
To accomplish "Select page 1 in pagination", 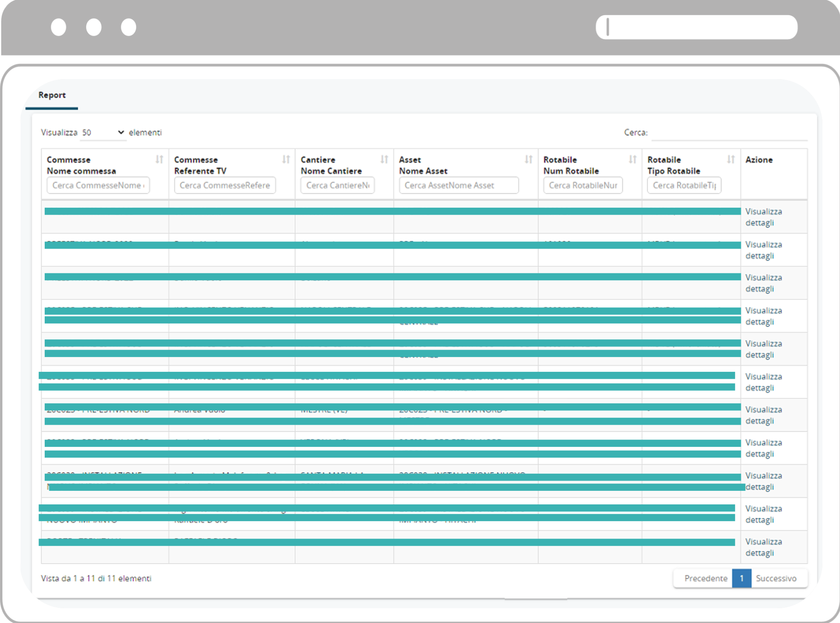I will tap(742, 578).
